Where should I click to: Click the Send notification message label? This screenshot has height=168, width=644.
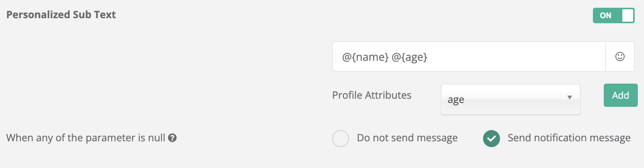[x=569, y=138]
